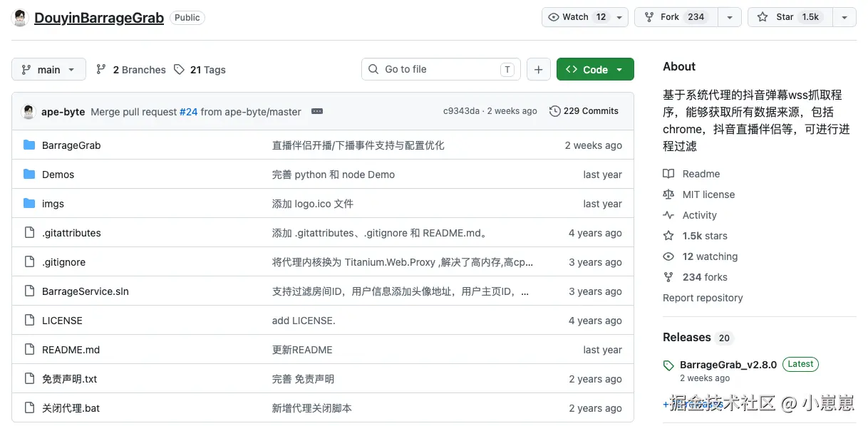Image resolution: width=868 pixels, height=426 pixels.
Task: Open commit message 新增代理关闭脚本
Action: coord(312,407)
